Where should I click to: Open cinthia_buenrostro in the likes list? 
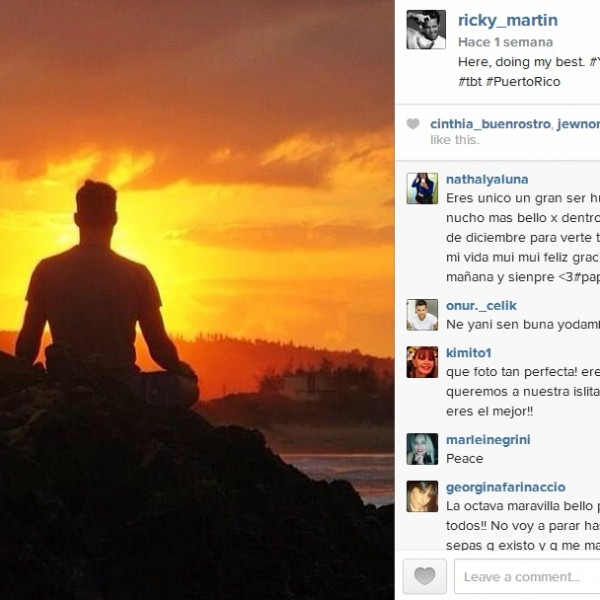(x=490, y=124)
